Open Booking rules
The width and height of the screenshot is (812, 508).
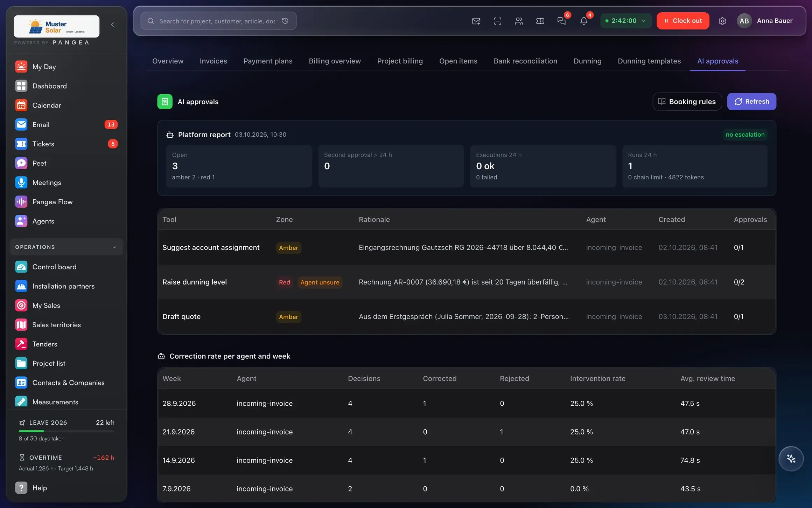[687, 102]
